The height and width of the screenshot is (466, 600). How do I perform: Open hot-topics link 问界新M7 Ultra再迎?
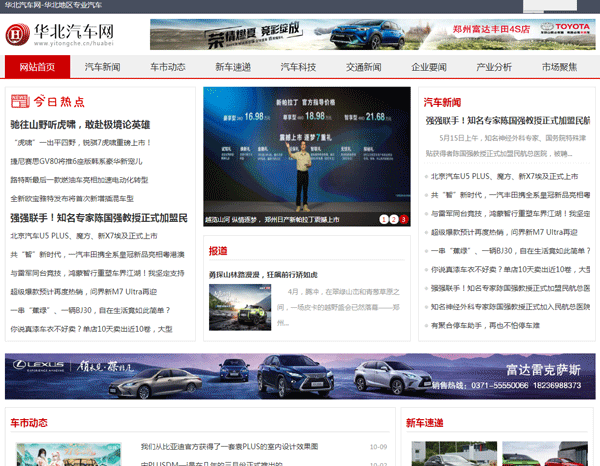84,292
